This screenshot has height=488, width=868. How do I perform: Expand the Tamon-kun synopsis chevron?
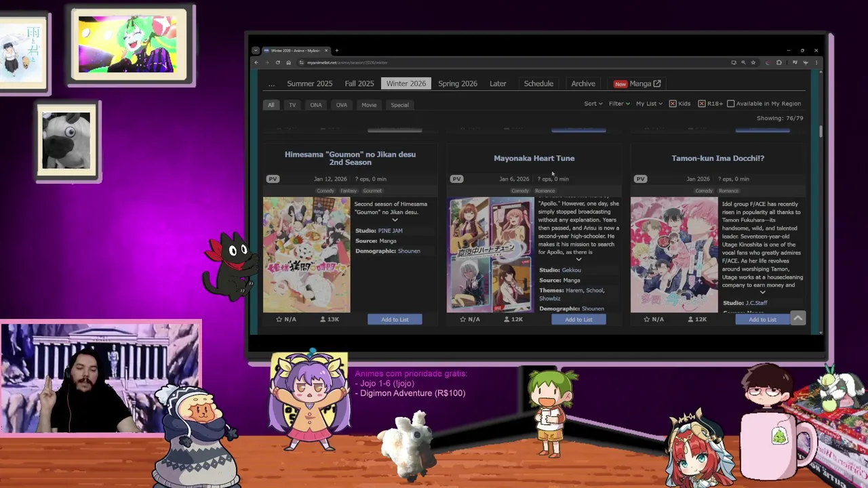click(762, 293)
